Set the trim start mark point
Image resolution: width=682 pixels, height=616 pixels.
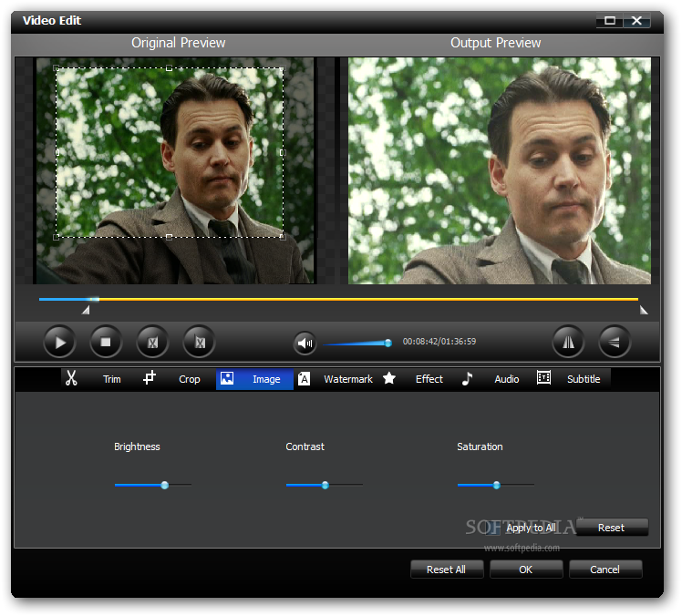coord(152,342)
